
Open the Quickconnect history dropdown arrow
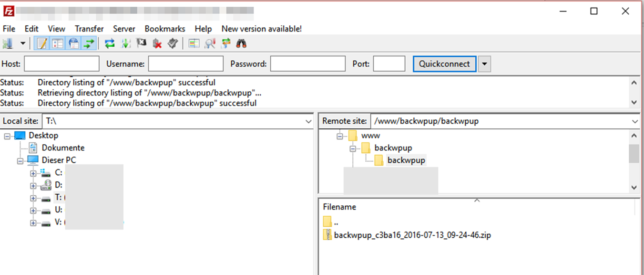click(x=484, y=64)
